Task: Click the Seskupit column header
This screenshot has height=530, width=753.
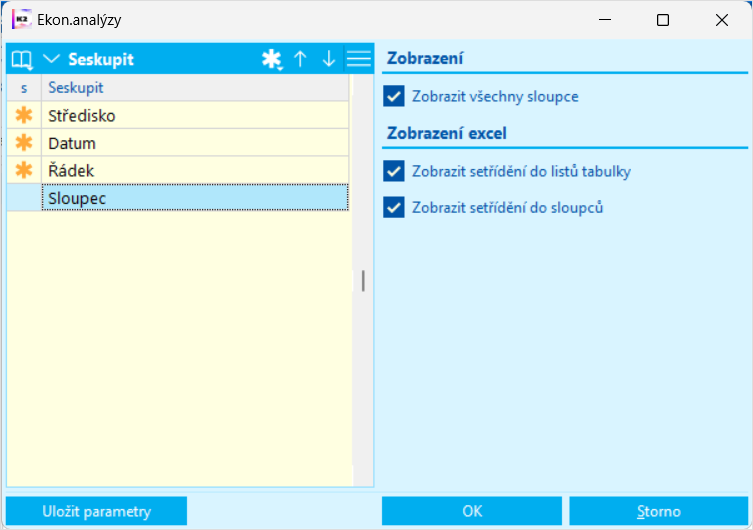Action: pos(195,88)
